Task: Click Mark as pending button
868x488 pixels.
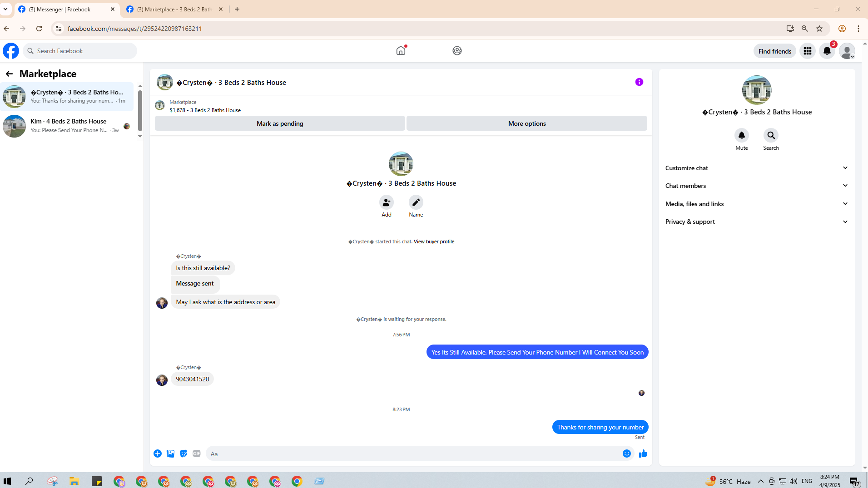Action: pos(280,123)
